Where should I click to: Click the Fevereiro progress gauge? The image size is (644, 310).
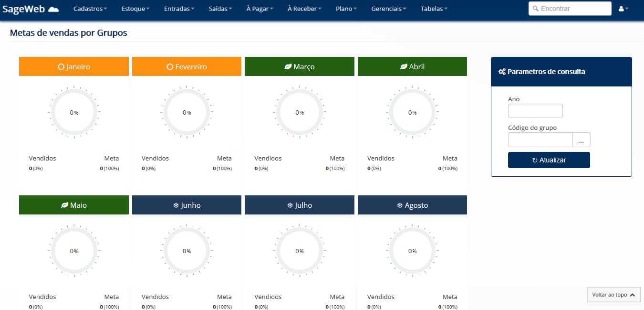pyautogui.click(x=187, y=113)
